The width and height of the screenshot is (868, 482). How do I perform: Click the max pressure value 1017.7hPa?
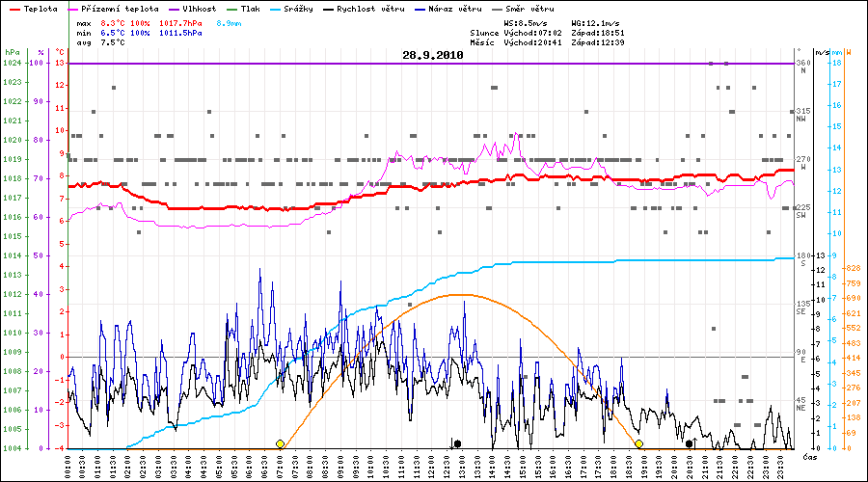pyautogui.click(x=180, y=24)
